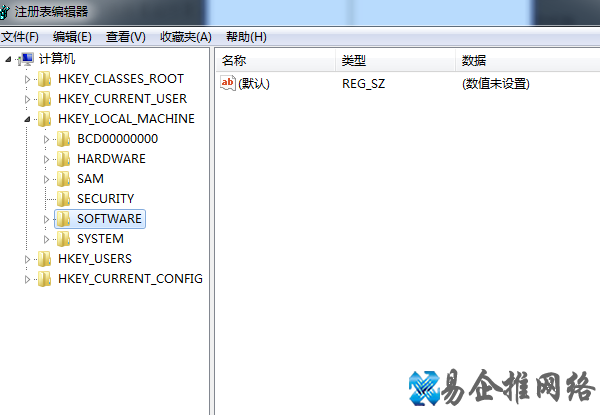The height and width of the screenshot is (415, 600).
Task: Expand the SAM subkey arrow
Action: (x=46, y=179)
